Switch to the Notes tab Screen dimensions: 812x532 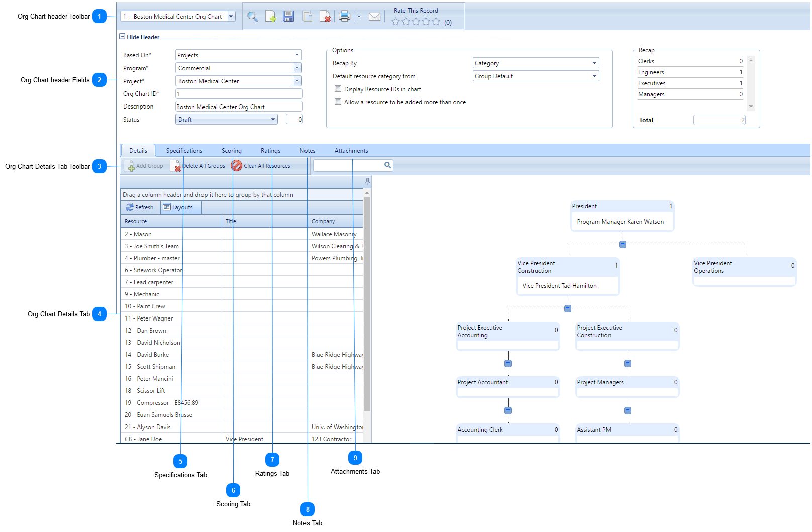308,151
